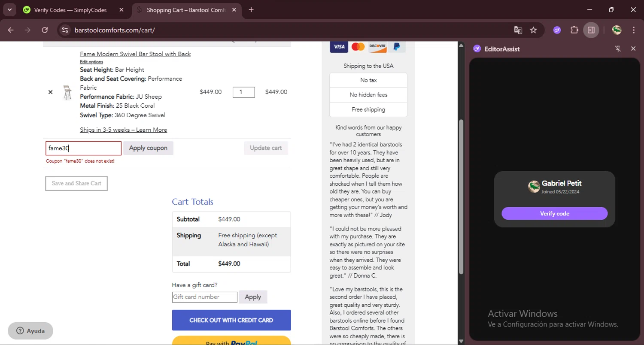Click the Verify code button

555,214
